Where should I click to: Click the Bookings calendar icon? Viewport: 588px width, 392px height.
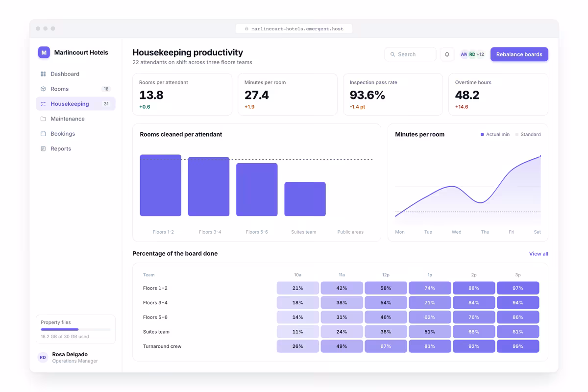pos(43,134)
